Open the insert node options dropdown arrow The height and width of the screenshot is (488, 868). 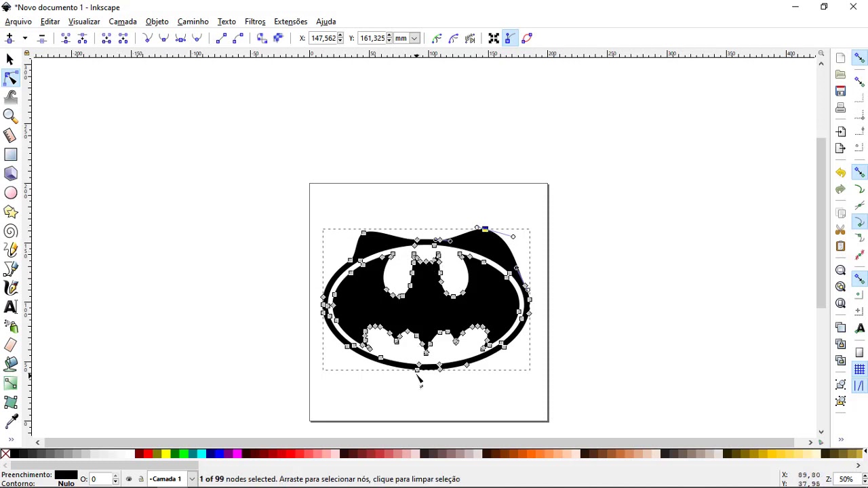click(x=25, y=38)
